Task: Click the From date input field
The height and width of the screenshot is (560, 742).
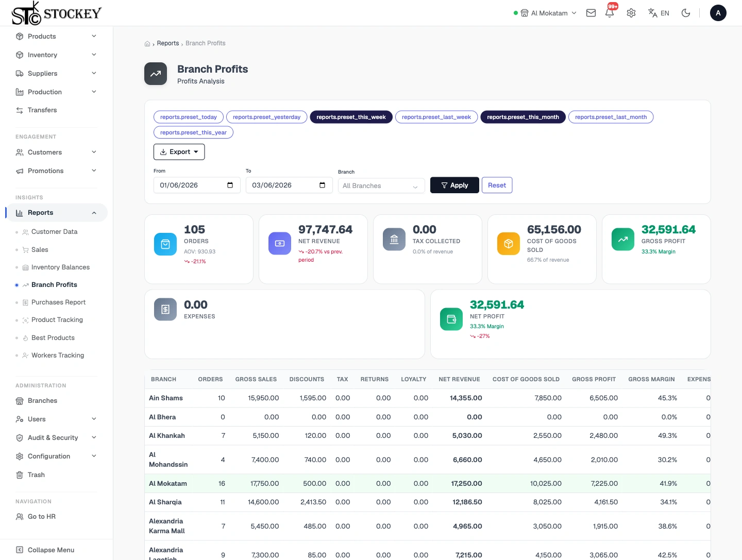Action: pyautogui.click(x=197, y=185)
